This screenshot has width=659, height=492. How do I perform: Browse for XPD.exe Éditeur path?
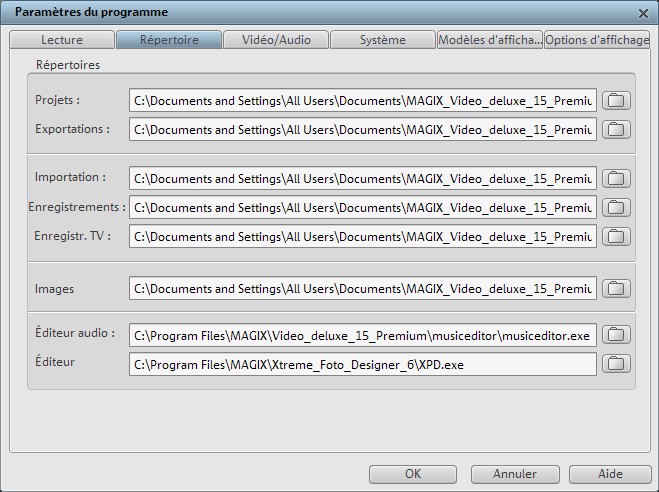click(616, 364)
